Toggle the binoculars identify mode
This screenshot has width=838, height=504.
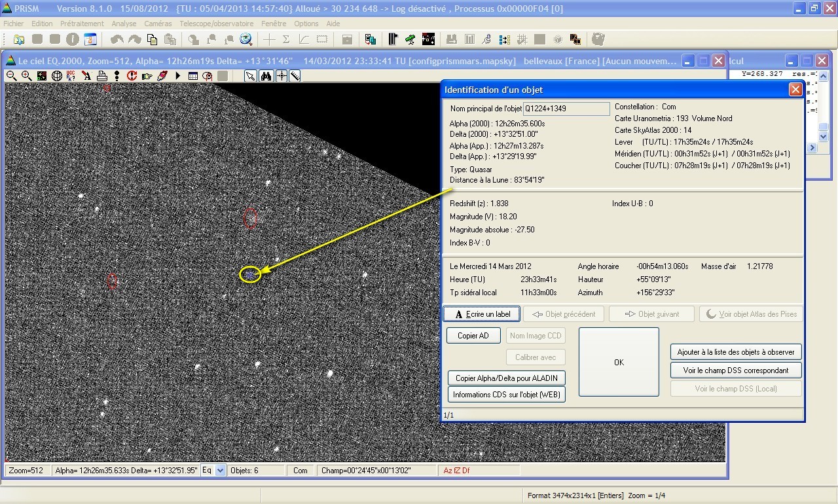pyautogui.click(x=266, y=76)
